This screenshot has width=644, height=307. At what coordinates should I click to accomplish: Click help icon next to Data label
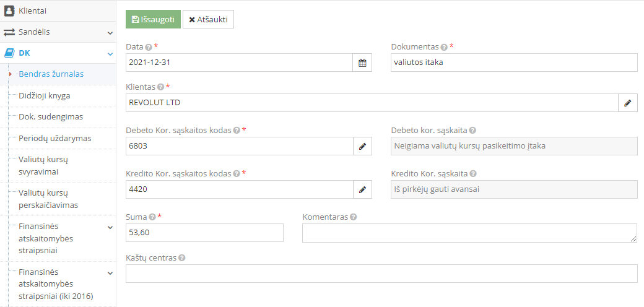tap(149, 47)
